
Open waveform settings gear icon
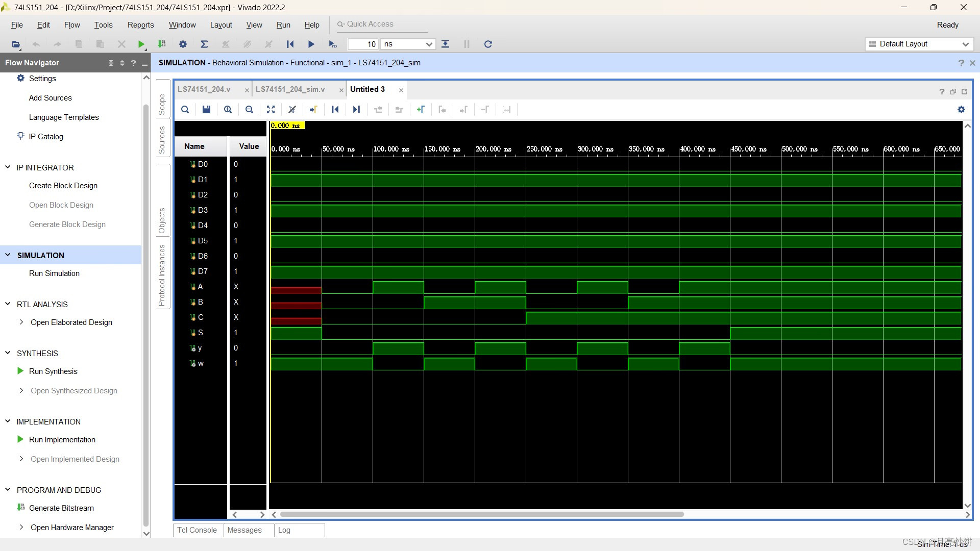click(961, 110)
